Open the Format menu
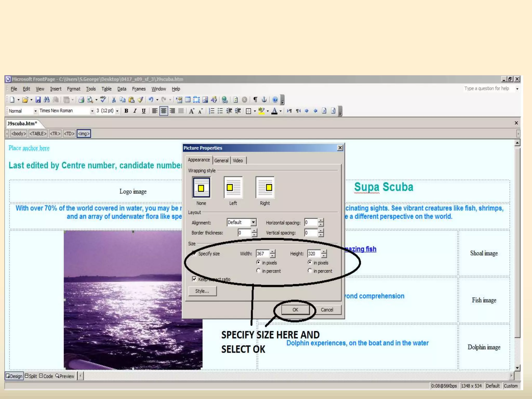The width and height of the screenshot is (532, 399). coord(74,89)
